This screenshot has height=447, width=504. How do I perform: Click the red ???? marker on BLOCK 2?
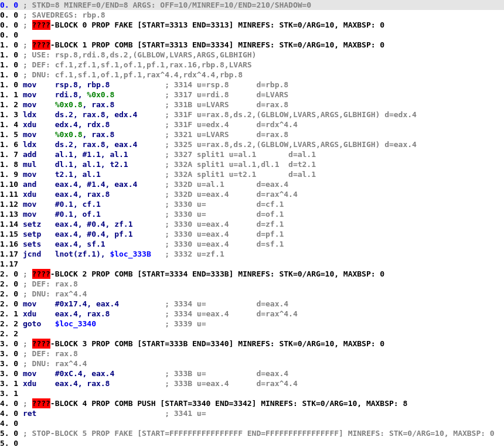coord(40,274)
